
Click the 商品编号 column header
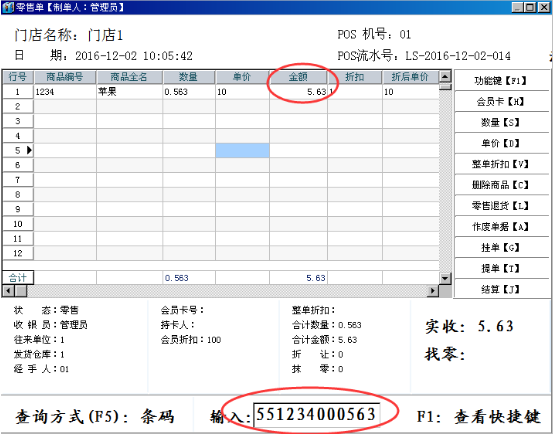(x=65, y=77)
